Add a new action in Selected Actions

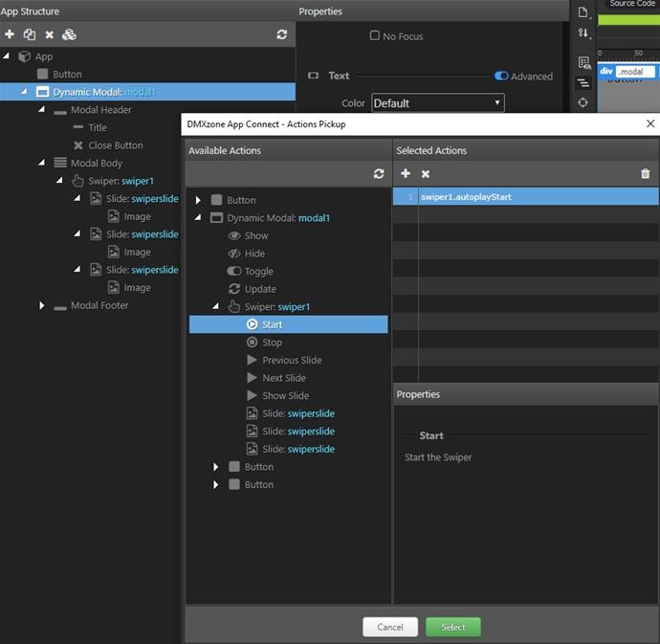click(x=406, y=173)
